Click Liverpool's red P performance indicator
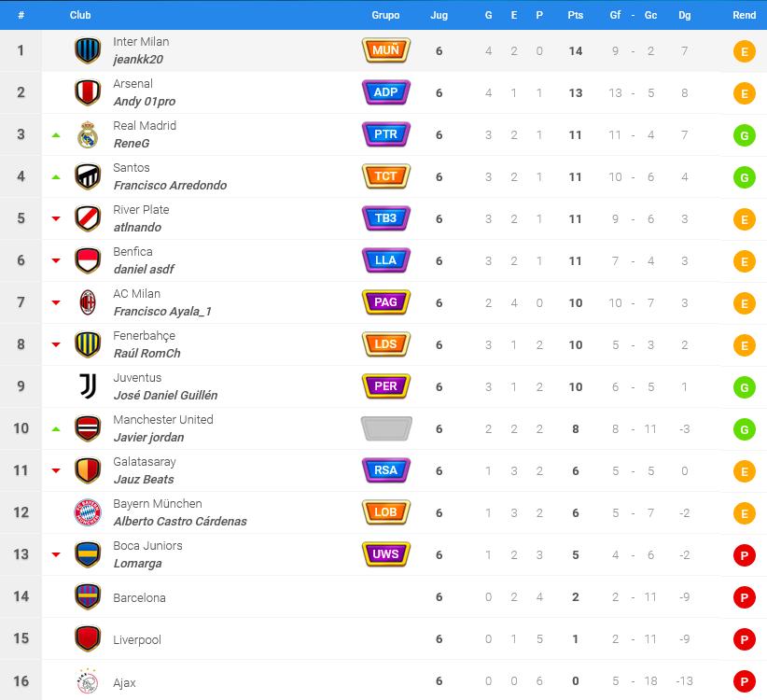 [744, 639]
